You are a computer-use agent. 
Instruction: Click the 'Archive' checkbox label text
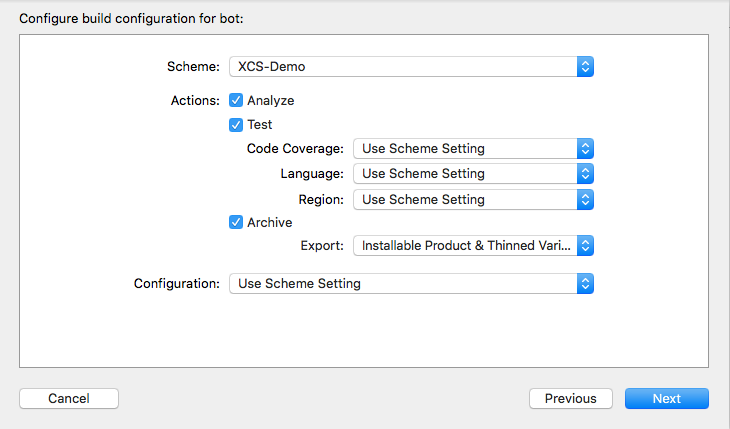click(x=270, y=222)
